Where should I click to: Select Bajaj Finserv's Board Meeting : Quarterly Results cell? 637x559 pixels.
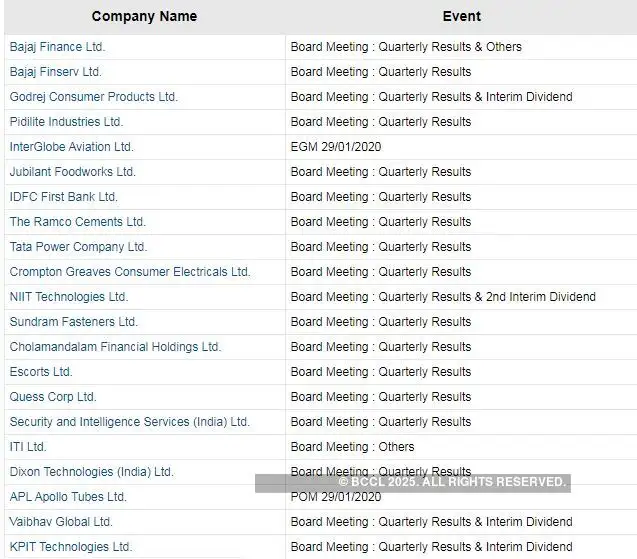click(461, 72)
